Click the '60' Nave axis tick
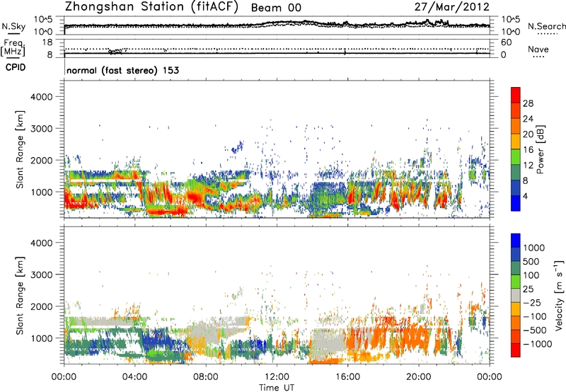 click(x=506, y=42)
